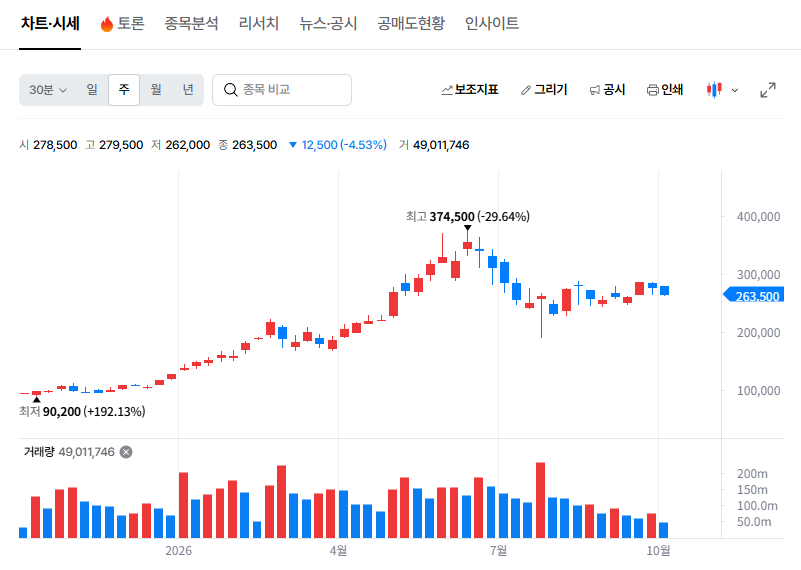Open 보조지표 indicators
This screenshot has height=570, width=801.
tap(470, 90)
